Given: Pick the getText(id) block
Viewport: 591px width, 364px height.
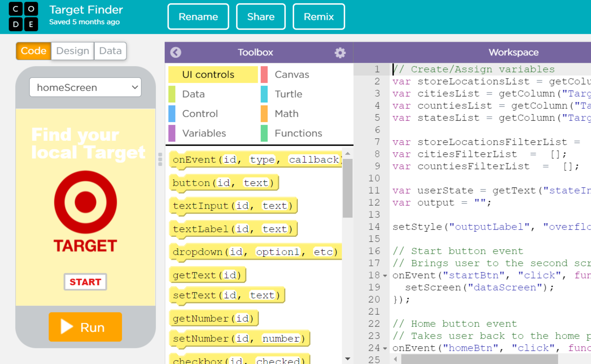Looking at the screenshot, I should (208, 275).
